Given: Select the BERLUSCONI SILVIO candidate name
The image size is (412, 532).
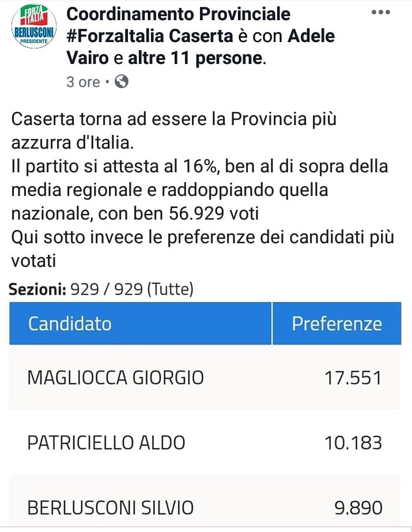Looking at the screenshot, I should click(x=111, y=508).
